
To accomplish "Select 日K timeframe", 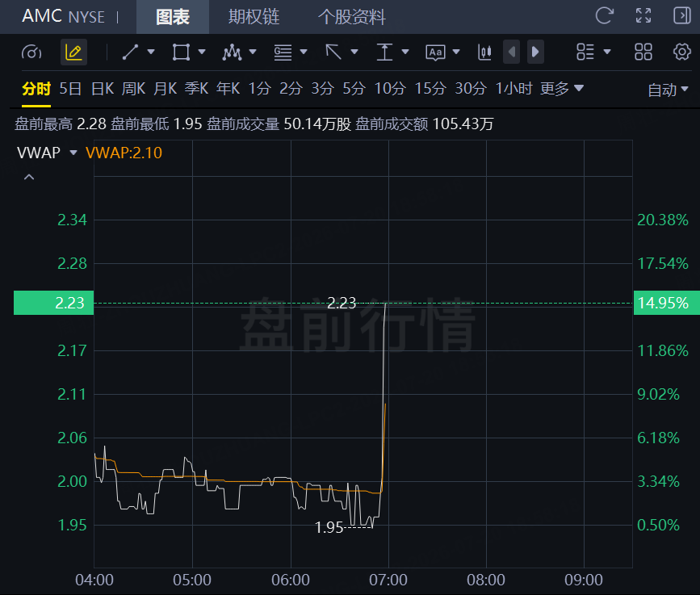I will click(103, 88).
